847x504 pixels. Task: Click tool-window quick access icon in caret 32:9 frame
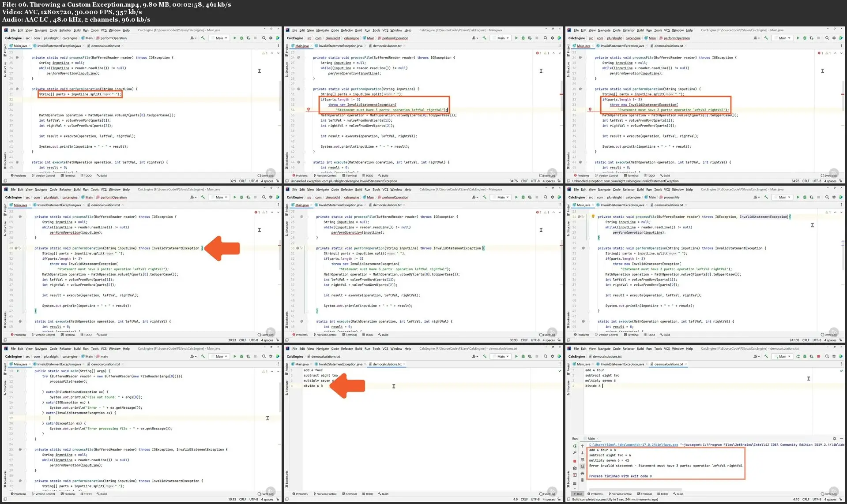[x=5, y=181]
